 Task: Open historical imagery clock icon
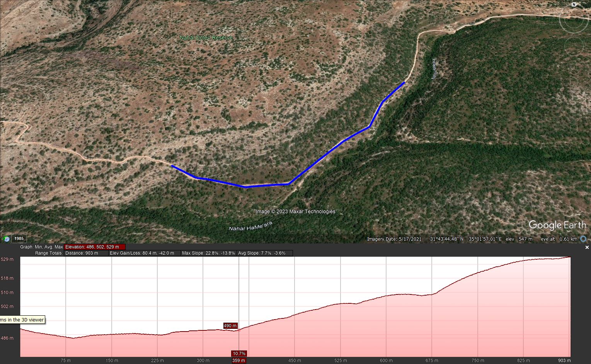(7, 239)
